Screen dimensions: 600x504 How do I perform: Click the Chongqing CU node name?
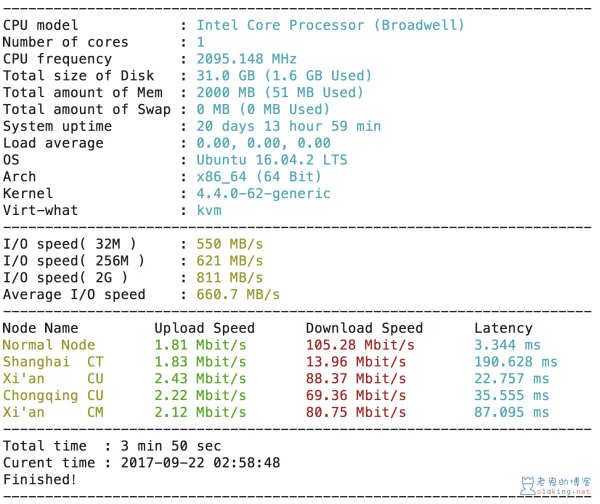coord(53,395)
